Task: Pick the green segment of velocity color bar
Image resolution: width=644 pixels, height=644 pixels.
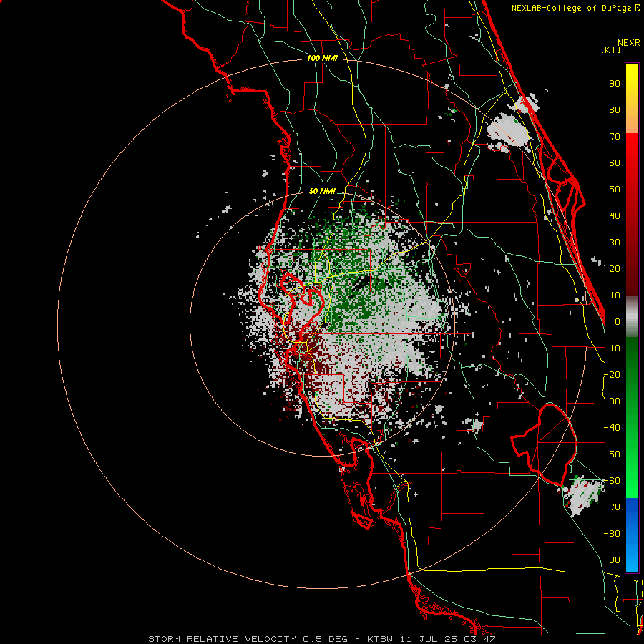Action: [x=632, y=417]
